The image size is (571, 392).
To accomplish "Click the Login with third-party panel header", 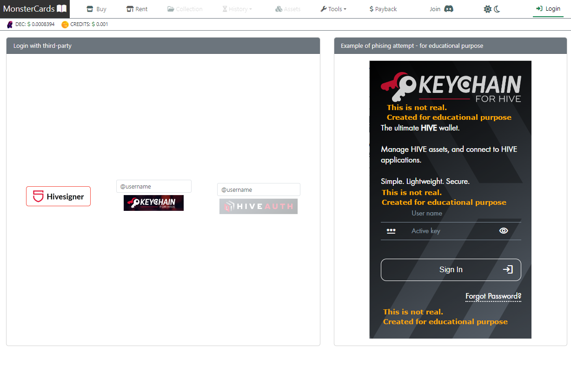I will (x=163, y=46).
